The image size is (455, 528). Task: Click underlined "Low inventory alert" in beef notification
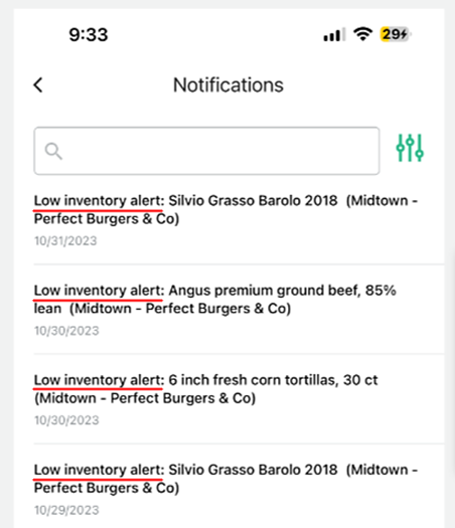click(98, 290)
